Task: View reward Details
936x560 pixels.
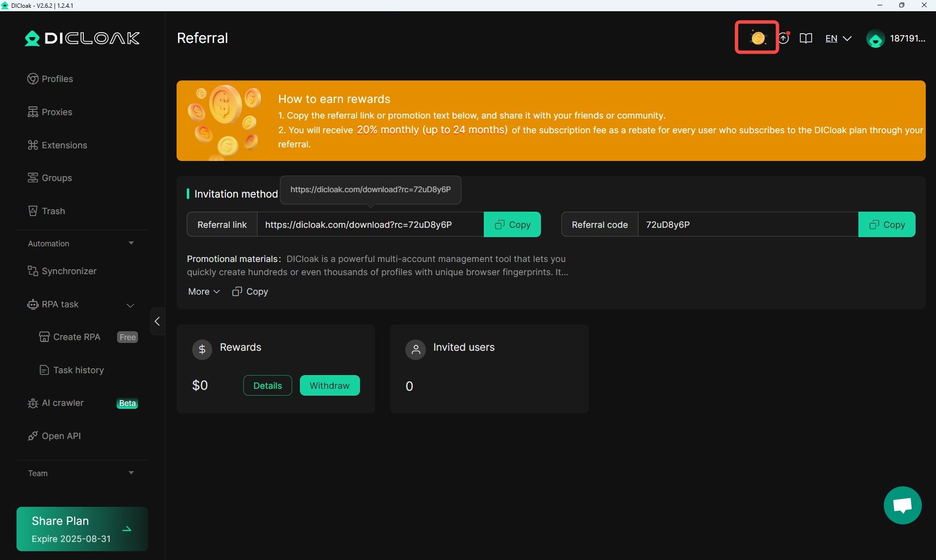Action: 268,385
